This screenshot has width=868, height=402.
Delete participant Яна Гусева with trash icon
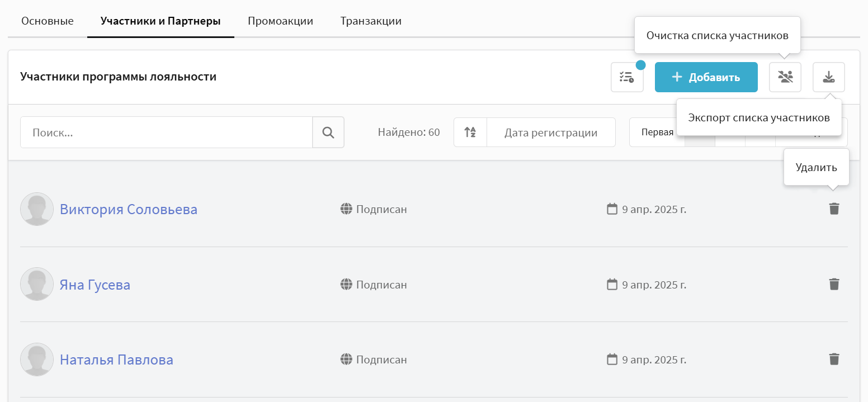tap(834, 284)
